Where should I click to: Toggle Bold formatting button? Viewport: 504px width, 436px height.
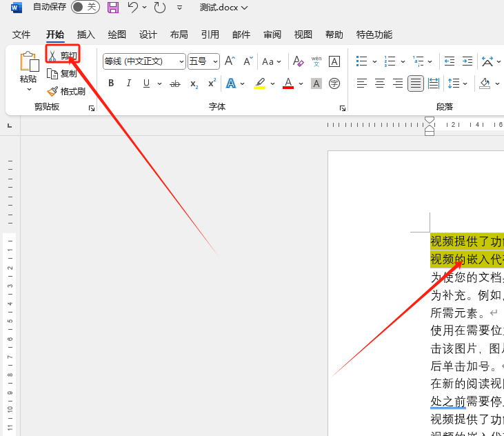click(111, 83)
